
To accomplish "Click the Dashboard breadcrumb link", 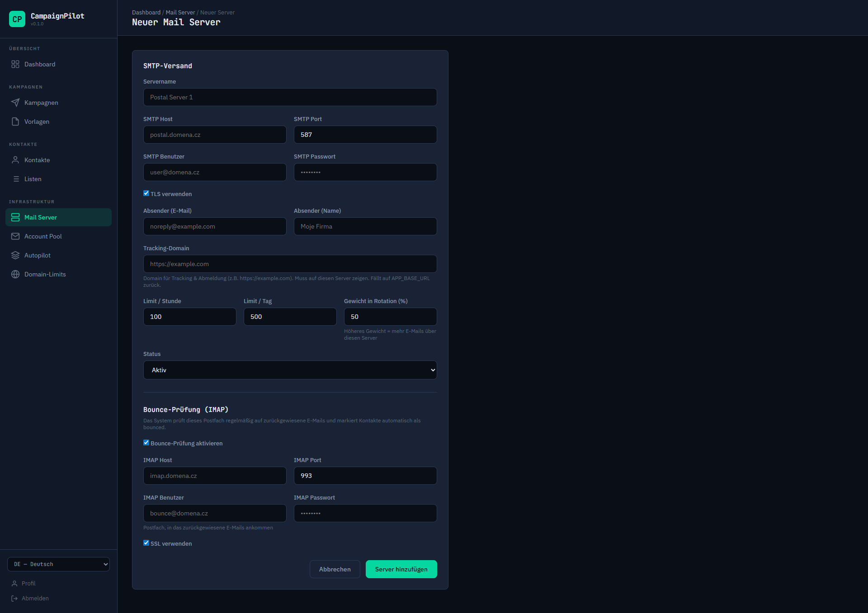I will pyautogui.click(x=146, y=12).
